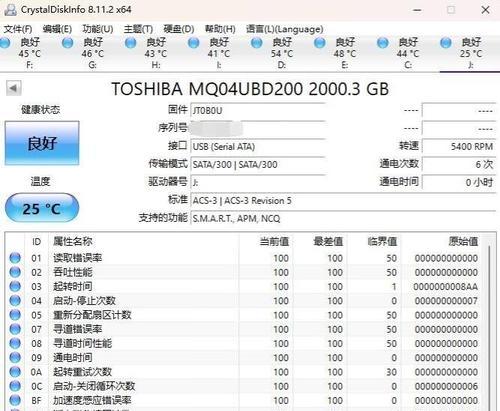Click status icon for attribute BF 加速度感应错误率

[15, 400]
